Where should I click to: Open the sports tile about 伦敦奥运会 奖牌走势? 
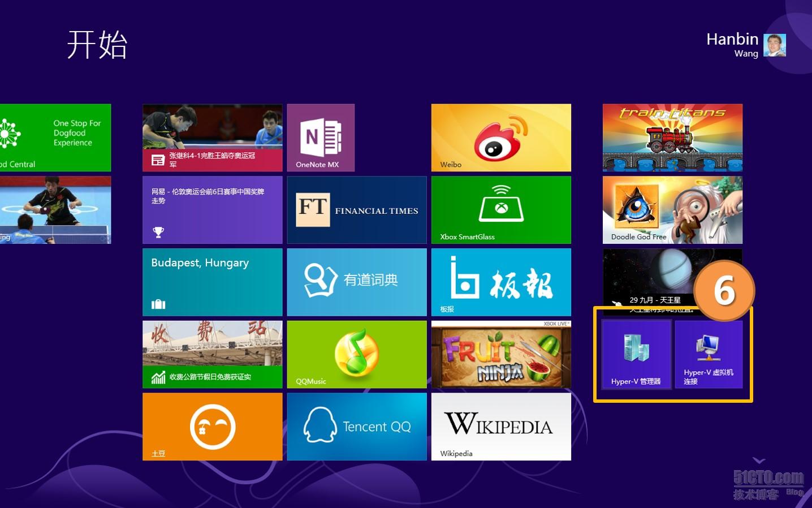212,210
